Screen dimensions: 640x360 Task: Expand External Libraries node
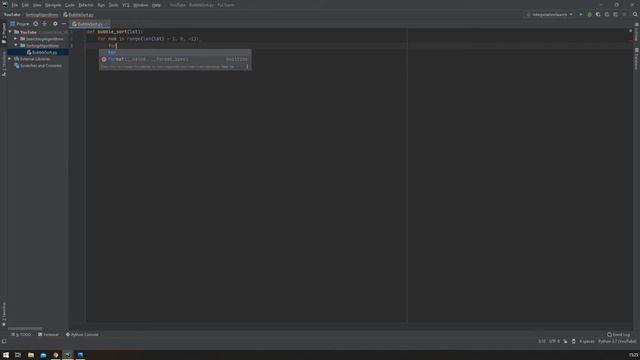click(10, 59)
